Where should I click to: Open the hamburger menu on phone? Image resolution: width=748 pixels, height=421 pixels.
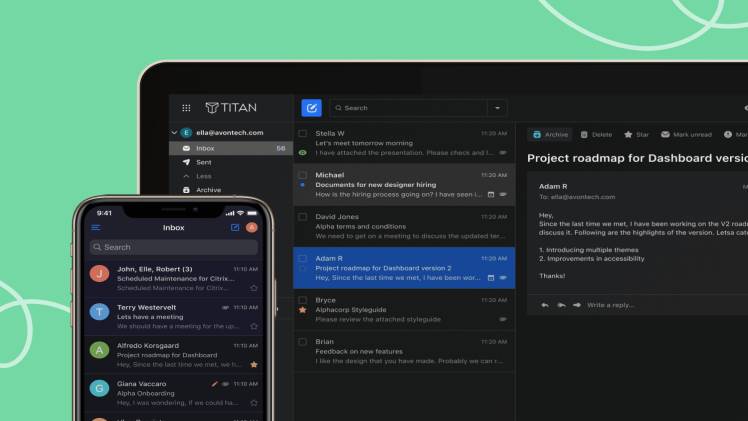coord(96,228)
